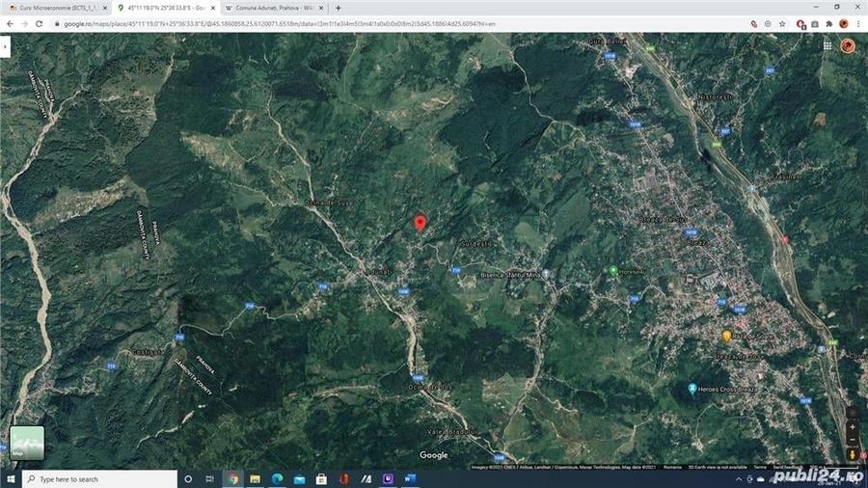Click the Google logo on the map
The width and height of the screenshot is (868, 488).
click(433, 455)
